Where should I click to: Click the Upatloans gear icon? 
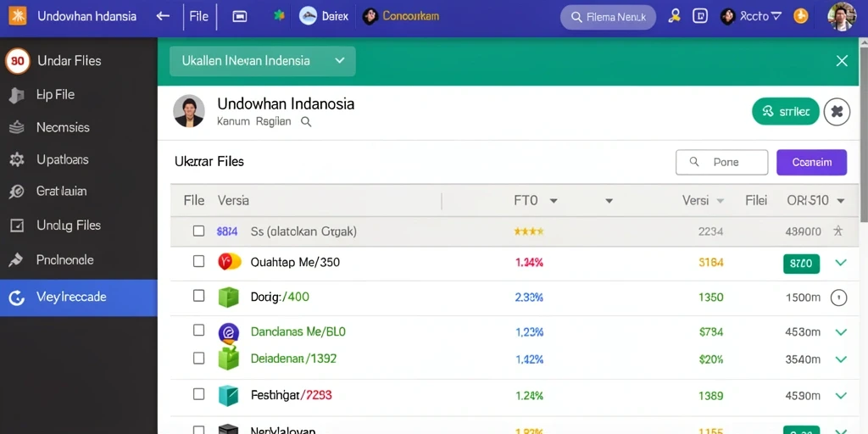pos(17,160)
